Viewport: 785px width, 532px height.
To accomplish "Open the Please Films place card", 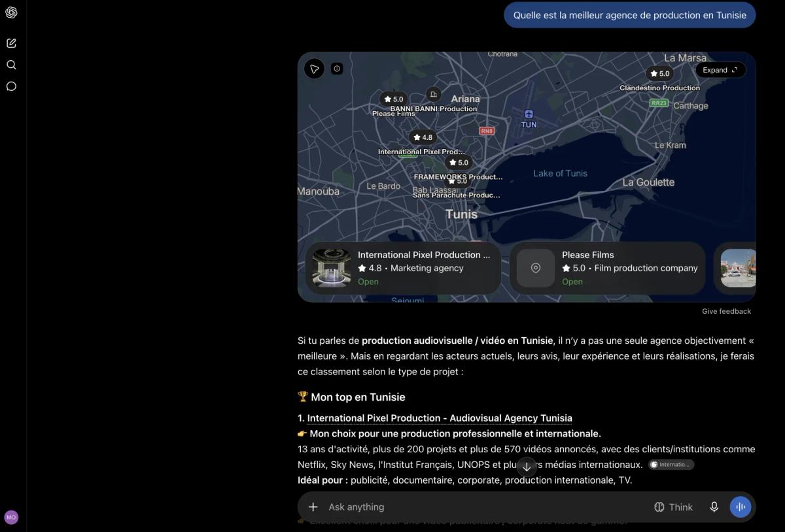I will pos(607,268).
